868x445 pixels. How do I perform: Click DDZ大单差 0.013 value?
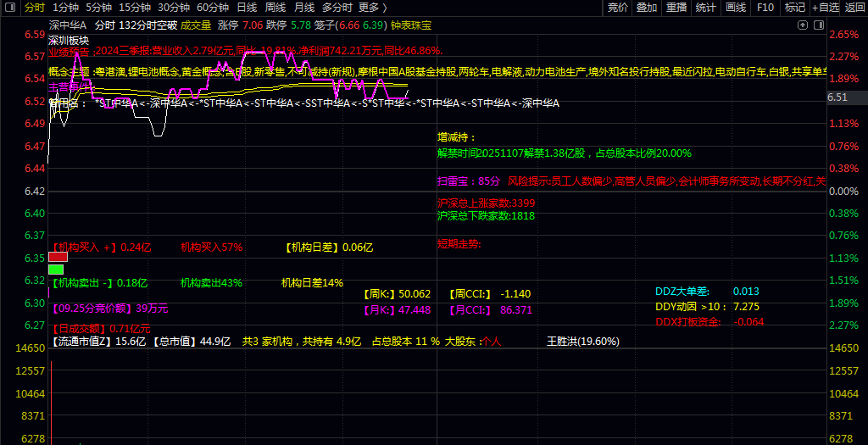coord(708,292)
